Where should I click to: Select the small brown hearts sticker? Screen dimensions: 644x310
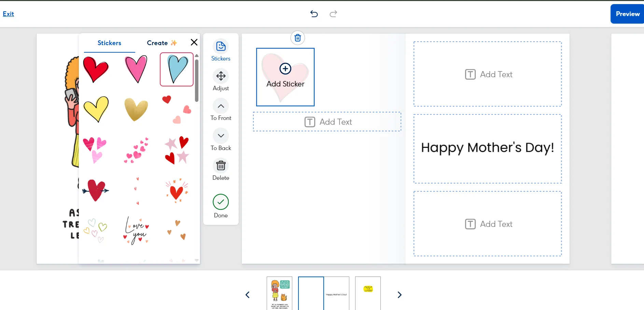pos(177,230)
